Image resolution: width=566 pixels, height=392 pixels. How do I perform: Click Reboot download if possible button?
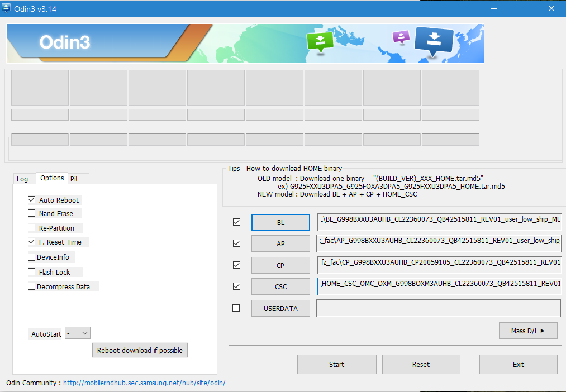pos(140,350)
